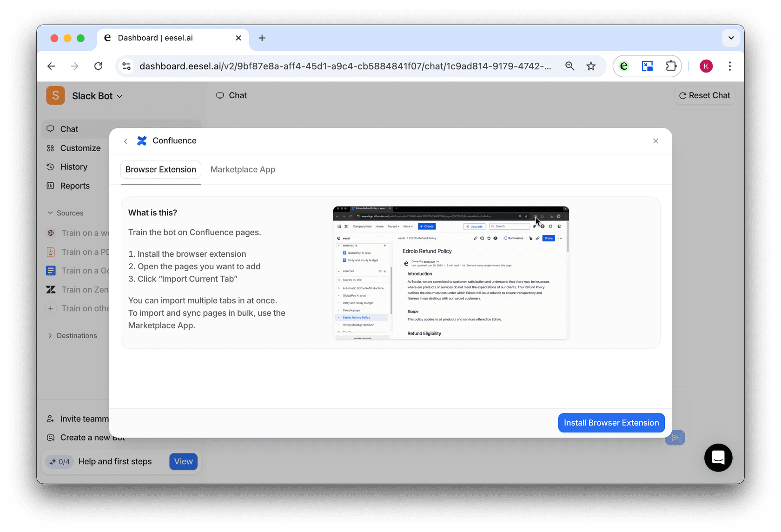
Task: Open History from the sidebar
Action: [x=73, y=166]
